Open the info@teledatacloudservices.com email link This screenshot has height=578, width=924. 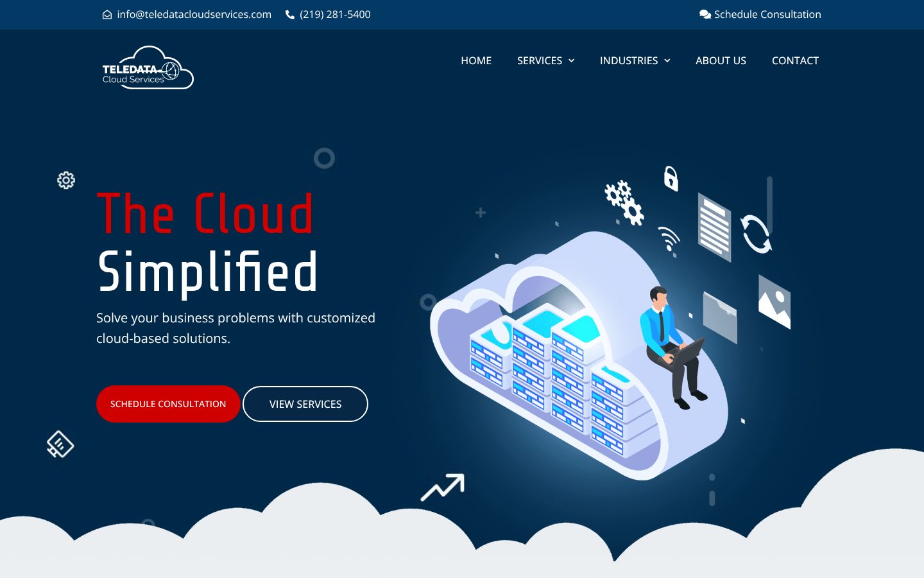194,15
